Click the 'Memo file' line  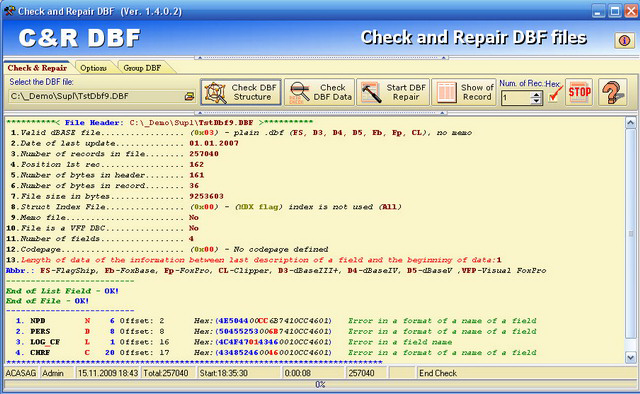(x=104, y=218)
